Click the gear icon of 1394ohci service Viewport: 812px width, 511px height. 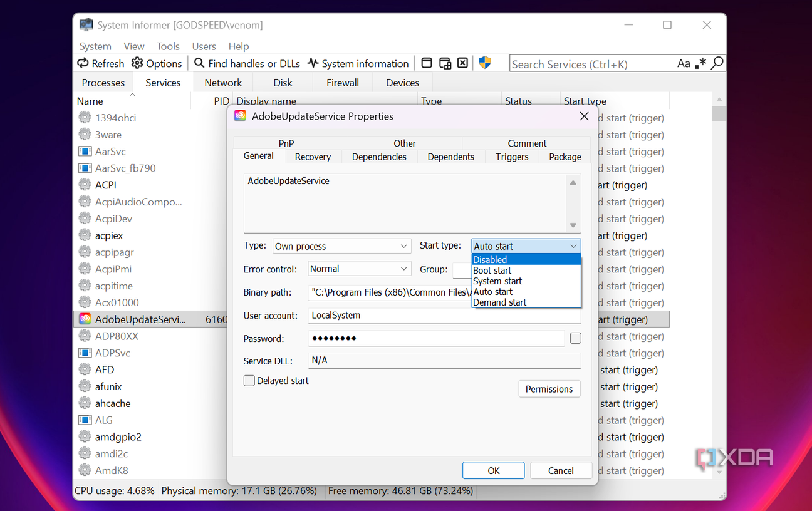(85, 118)
